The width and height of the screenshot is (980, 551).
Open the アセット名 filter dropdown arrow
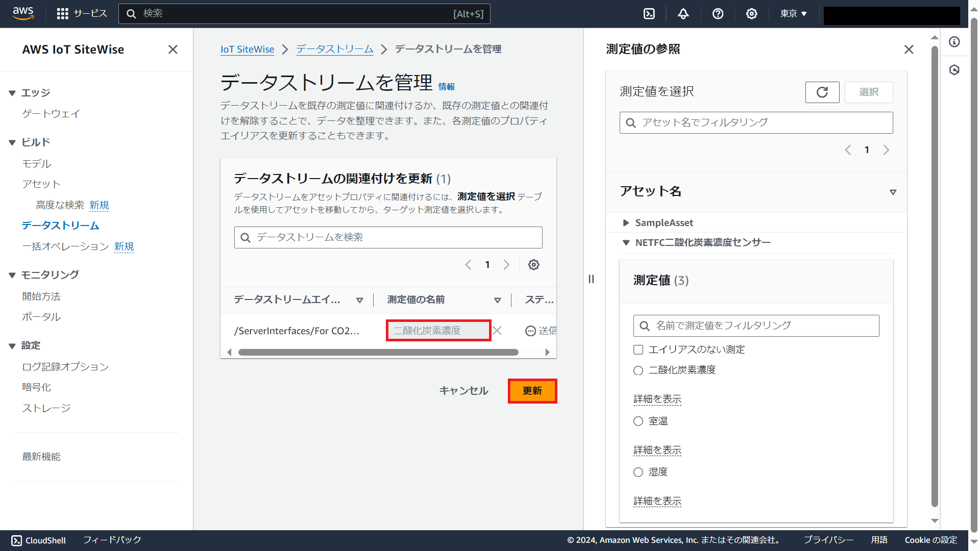(x=893, y=192)
